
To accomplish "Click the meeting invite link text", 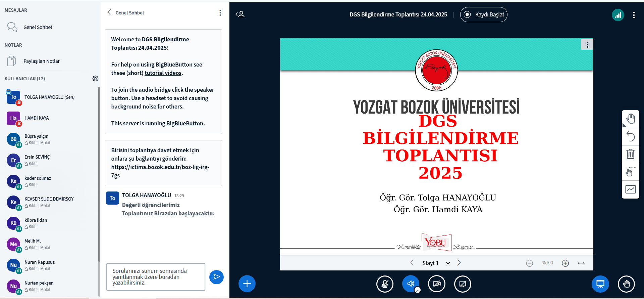I will tap(160, 171).
